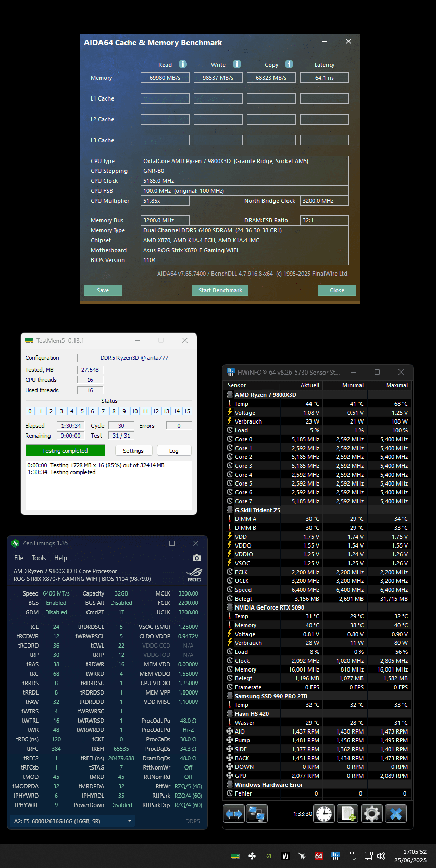Click thread status box 15 in TestMem5

(x=187, y=411)
